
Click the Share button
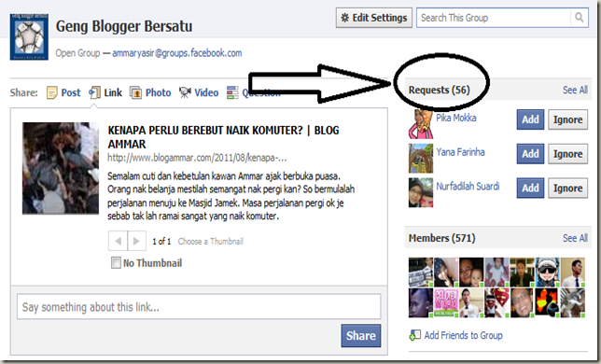[360, 336]
